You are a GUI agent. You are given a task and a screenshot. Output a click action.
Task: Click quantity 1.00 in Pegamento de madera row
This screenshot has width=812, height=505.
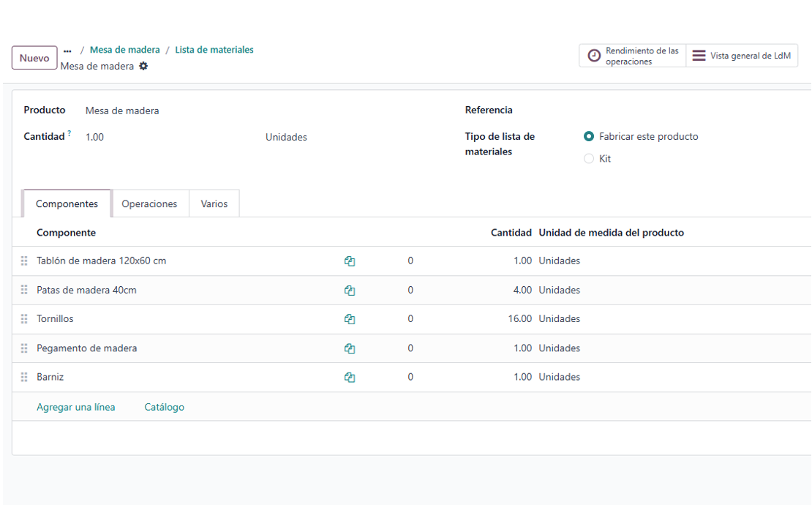point(522,348)
